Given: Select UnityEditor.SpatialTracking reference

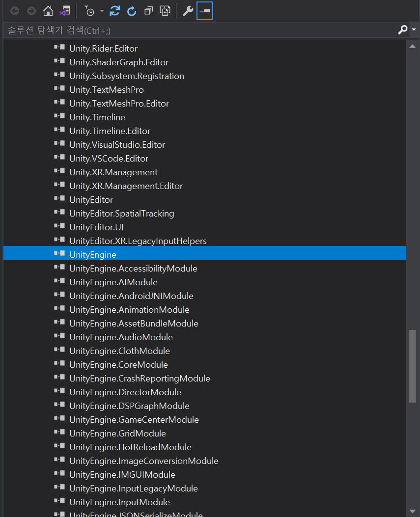Looking at the screenshot, I should 122,214.
